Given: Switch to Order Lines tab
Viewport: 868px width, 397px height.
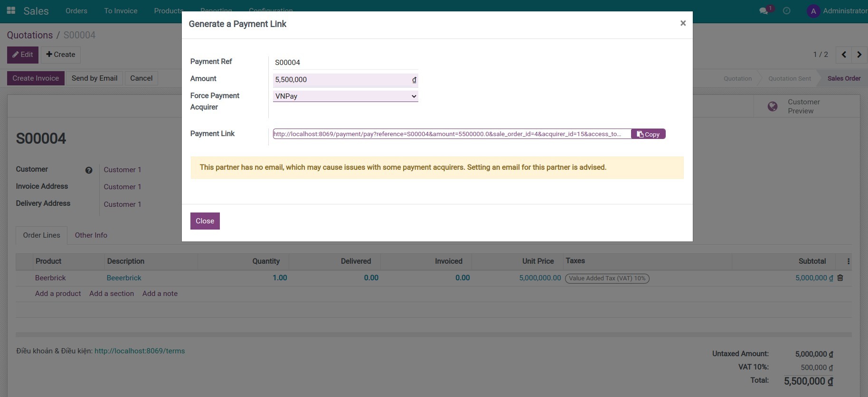Looking at the screenshot, I should click(42, 235).
